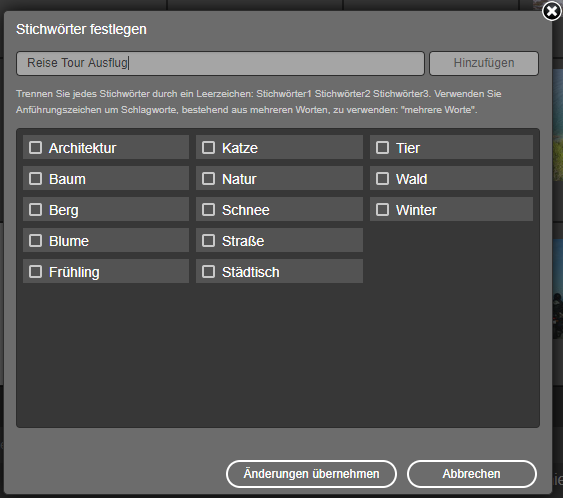The height and width of the screenshot is (498, 563).
Task: Check the Architektur keyword checkbox
Action: [35, 148]
